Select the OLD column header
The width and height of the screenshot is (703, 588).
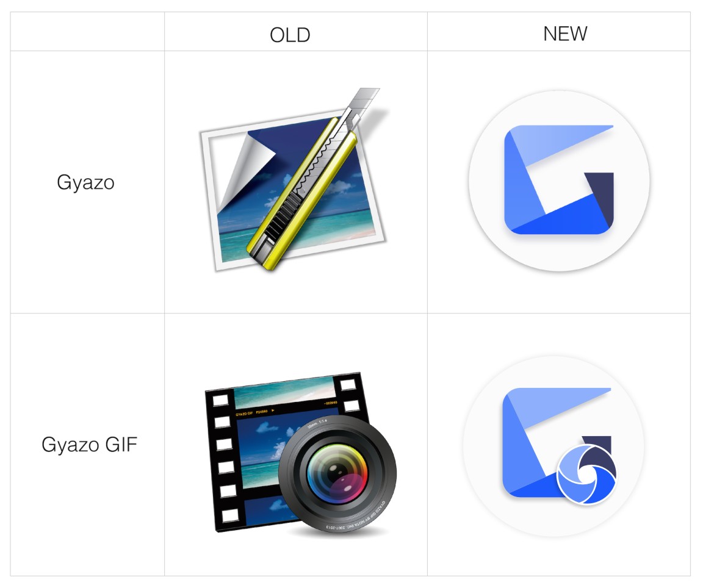coord(290,35)
